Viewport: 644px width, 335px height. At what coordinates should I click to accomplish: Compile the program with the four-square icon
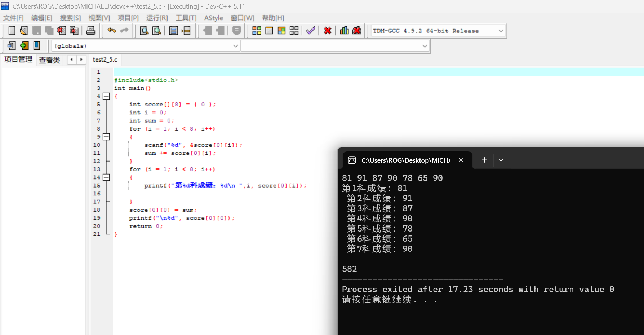click(257, 31)
